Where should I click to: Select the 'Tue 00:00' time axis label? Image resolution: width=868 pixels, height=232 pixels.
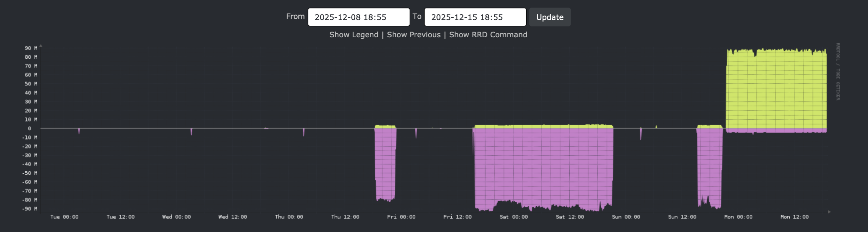64,217
